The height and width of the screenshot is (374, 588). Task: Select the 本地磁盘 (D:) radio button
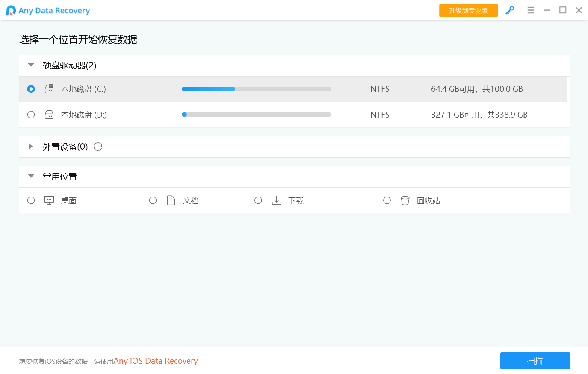[31, 115]
